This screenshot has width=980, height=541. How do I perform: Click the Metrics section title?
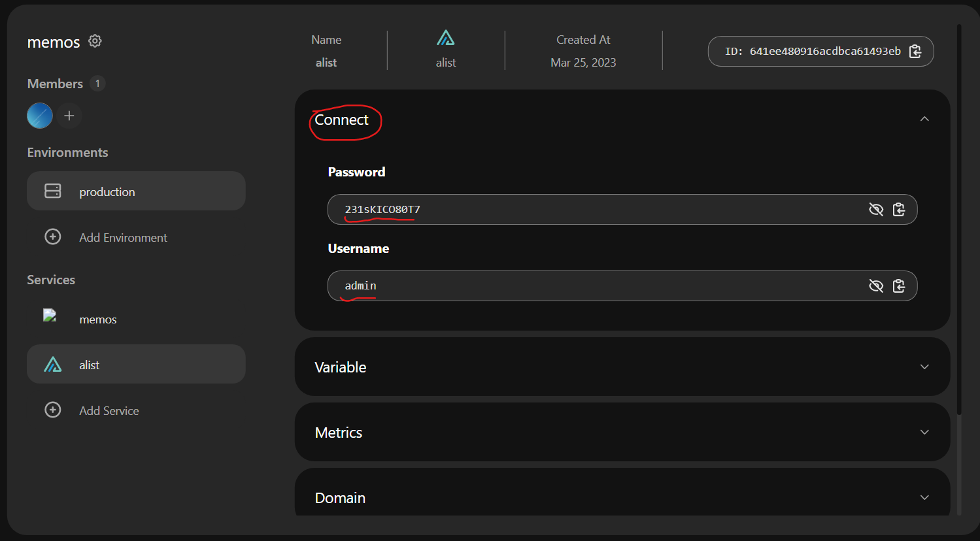click(339, 433)
